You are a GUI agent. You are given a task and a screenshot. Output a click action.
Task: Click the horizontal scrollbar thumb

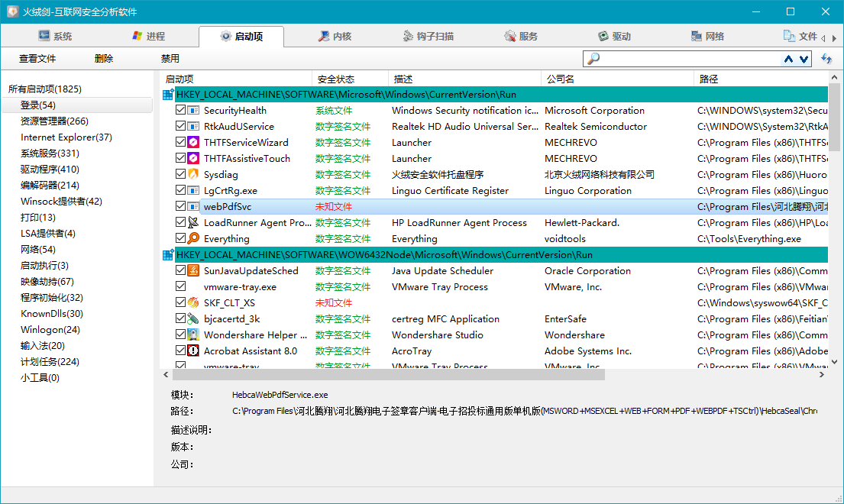pyautogui.click(x=389, y=375)
